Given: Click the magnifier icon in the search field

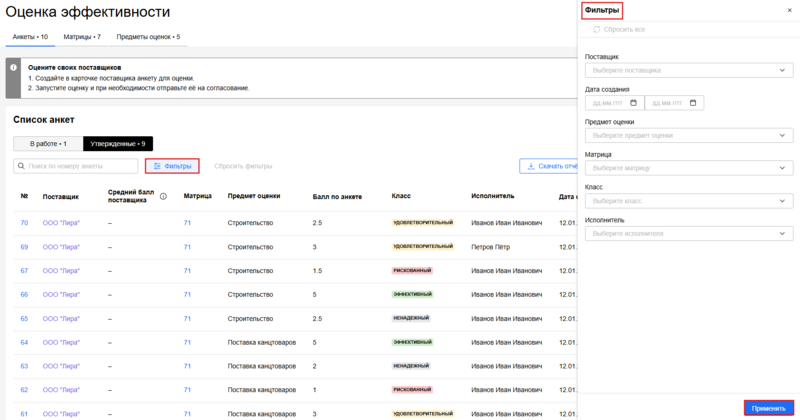Looking at the screenshot, I should (22, 166).
